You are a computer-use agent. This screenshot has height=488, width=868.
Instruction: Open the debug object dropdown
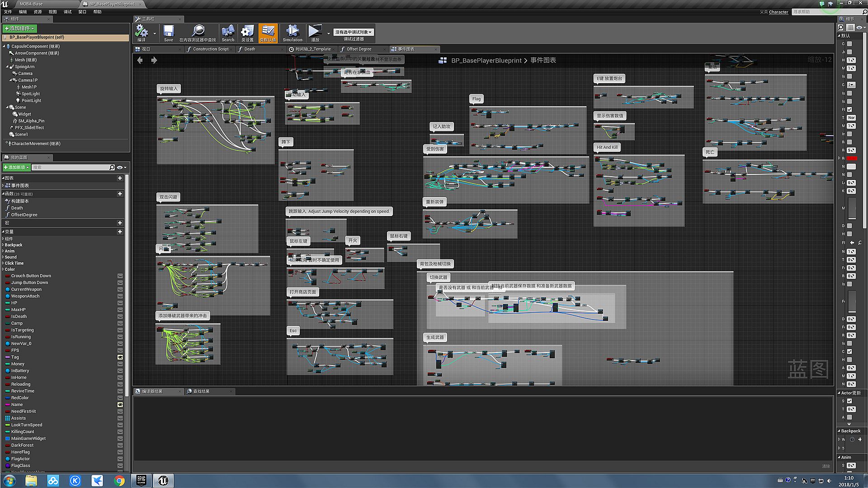354,32
